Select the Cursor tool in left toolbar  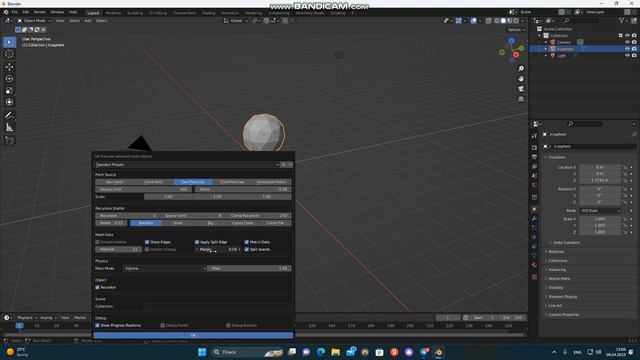pos(9,54)
